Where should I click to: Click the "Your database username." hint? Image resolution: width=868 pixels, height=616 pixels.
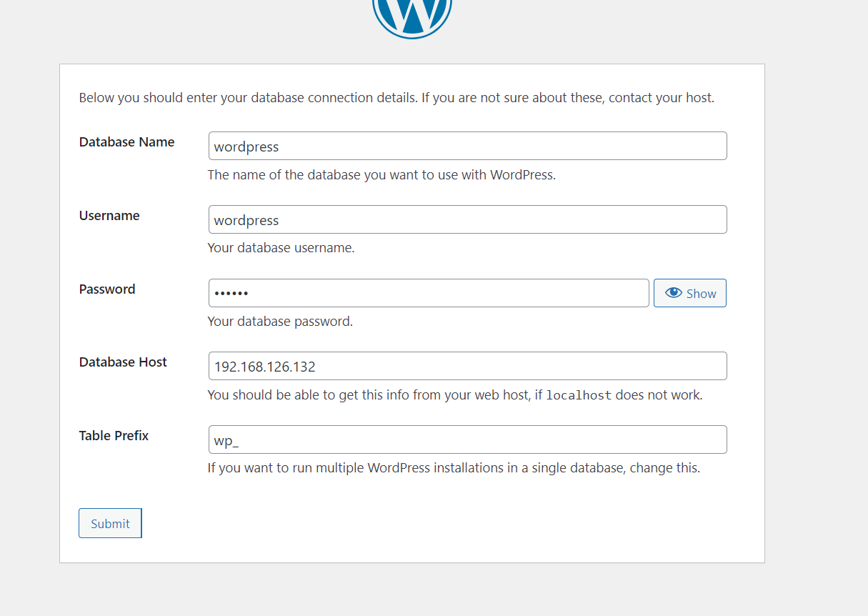pyautogui.click(x=281, y=248)
